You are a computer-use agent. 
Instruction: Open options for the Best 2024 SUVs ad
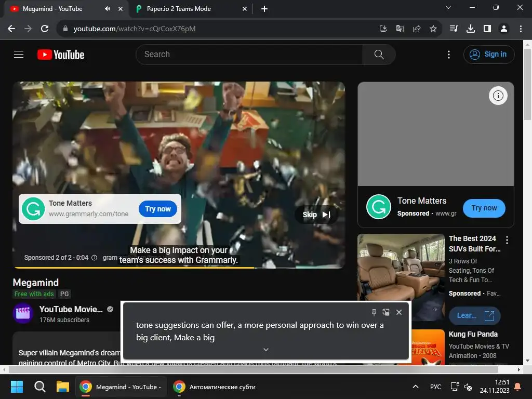[507, 240]
